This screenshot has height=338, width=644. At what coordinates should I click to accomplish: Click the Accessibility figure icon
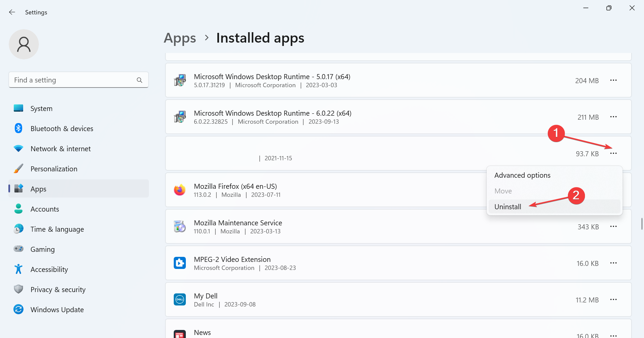[18, 269]
